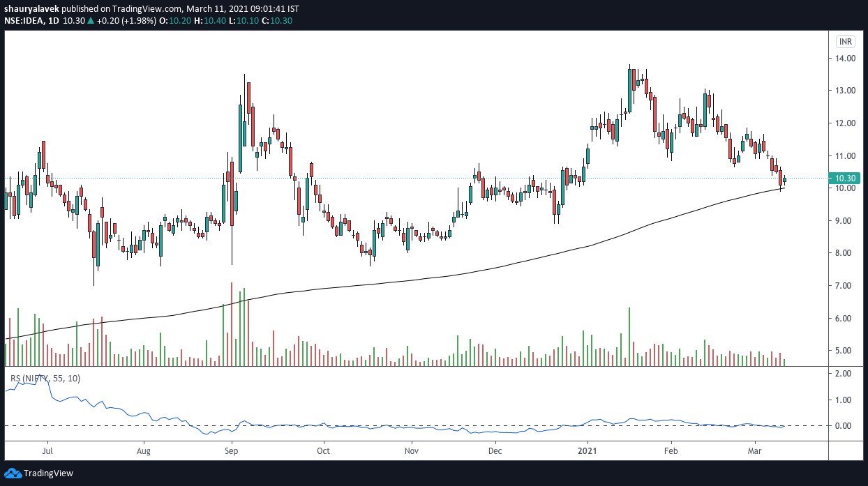
Task: Click the Mar label on the time axis
Action: [x=755, y=450]
